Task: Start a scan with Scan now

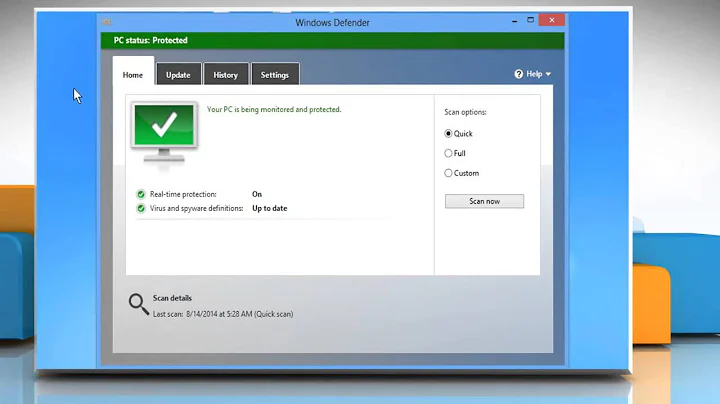Action: pos(484,201)
